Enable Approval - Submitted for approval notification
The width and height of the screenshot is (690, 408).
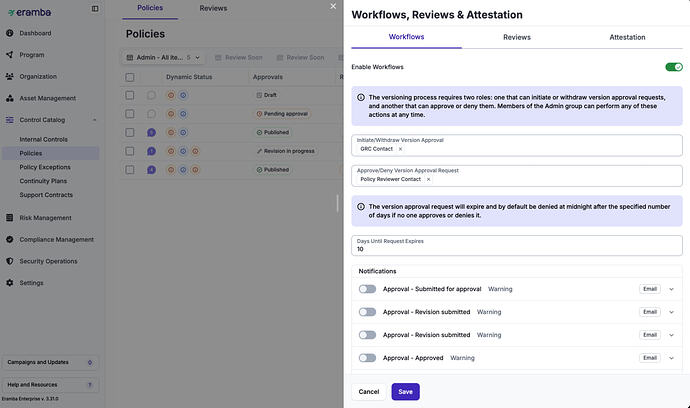[x=367, y=289]
